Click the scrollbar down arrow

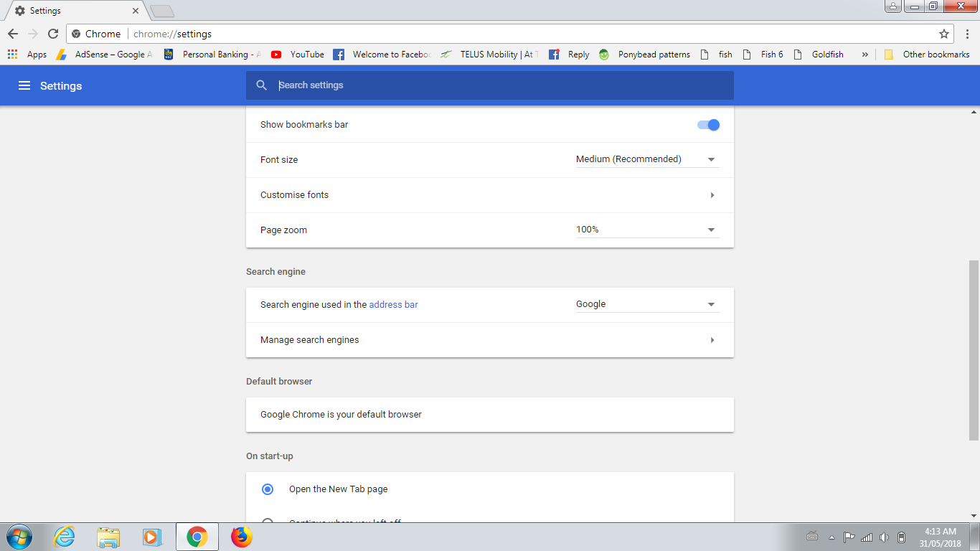click(974, 515)
